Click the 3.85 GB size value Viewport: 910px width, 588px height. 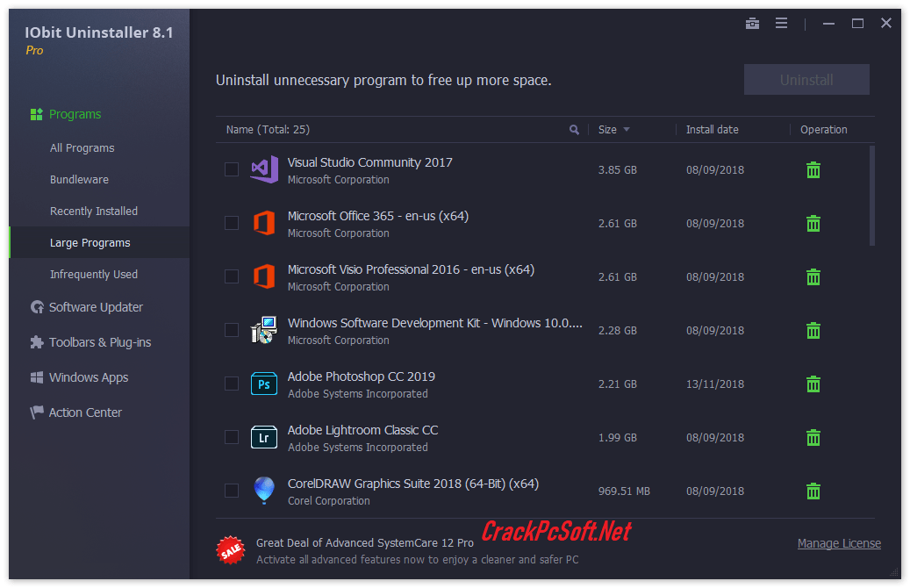[618, 170]
